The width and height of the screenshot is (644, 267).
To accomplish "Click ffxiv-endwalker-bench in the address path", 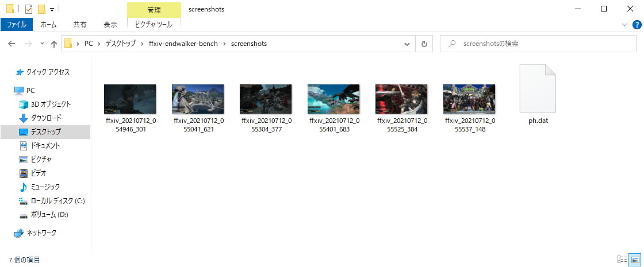I will pos(183,44).
